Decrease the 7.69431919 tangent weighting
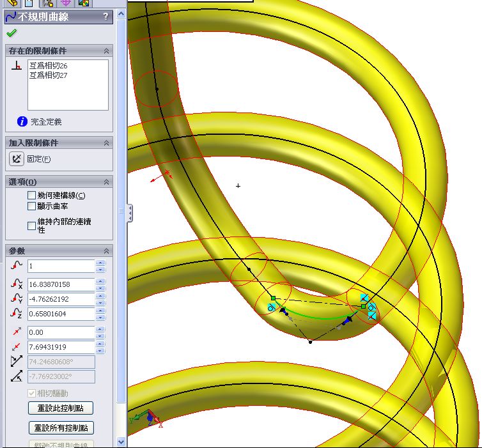The width and height of the screenshot is (482, 448). pyautogui.click(x=100, y=351)
